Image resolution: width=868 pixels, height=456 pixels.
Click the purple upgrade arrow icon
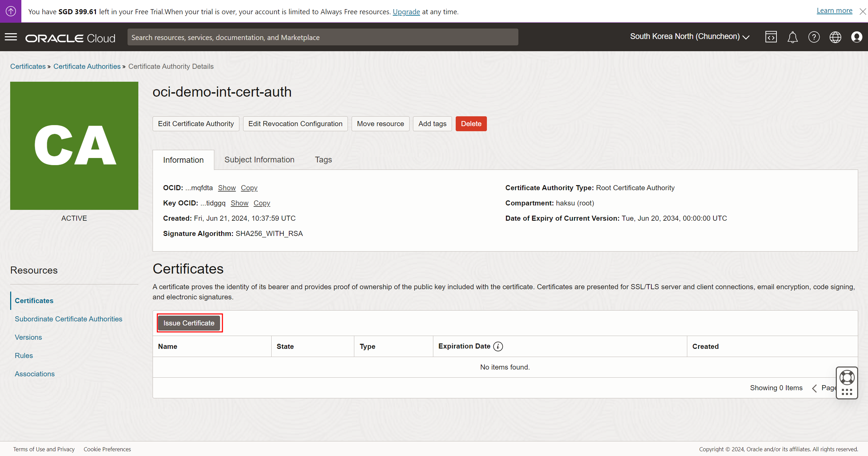11,11
